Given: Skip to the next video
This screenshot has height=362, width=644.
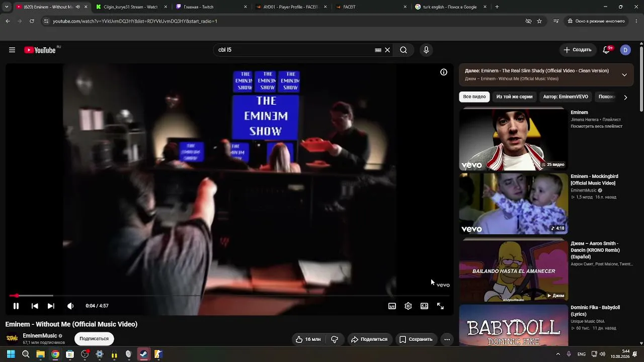Looking at the screenshot, I should click(51, 306).
